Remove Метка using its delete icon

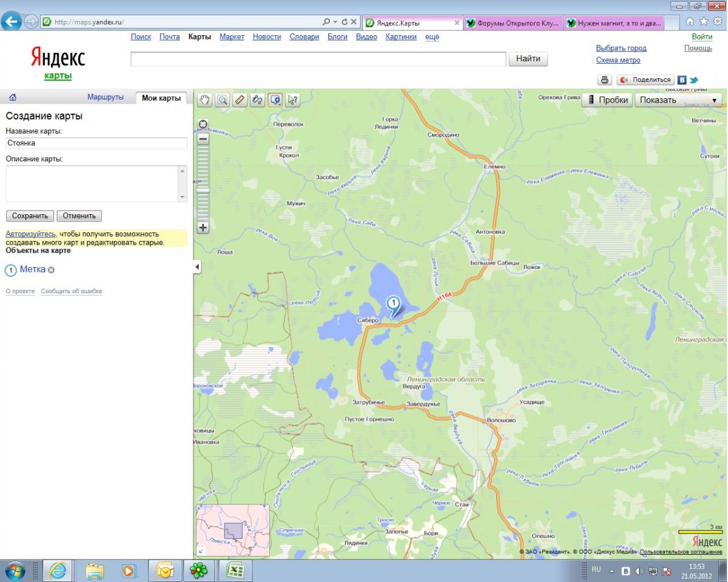pyautogui.click(x=52, y=270)
